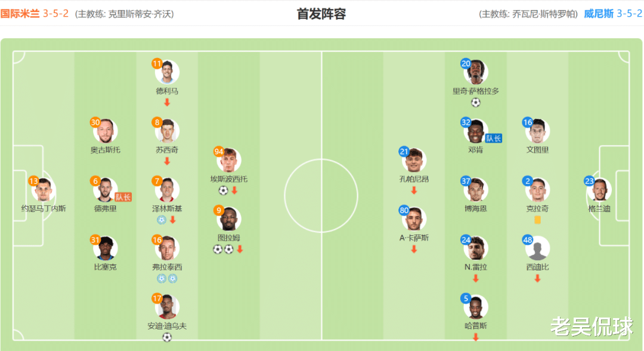Click the player name 孔帕尼昂
The width and height of the screenshot is (644, 351).
pyautogui.click(x=414, y=179)
